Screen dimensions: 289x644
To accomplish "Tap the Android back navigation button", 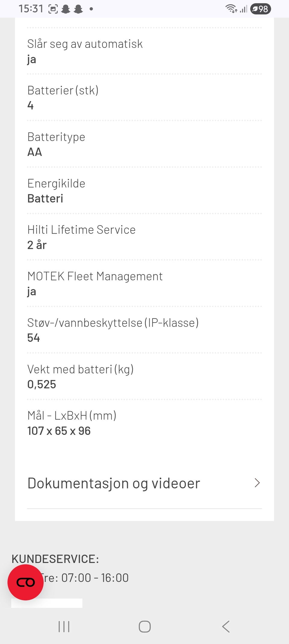I will (226, 627).
